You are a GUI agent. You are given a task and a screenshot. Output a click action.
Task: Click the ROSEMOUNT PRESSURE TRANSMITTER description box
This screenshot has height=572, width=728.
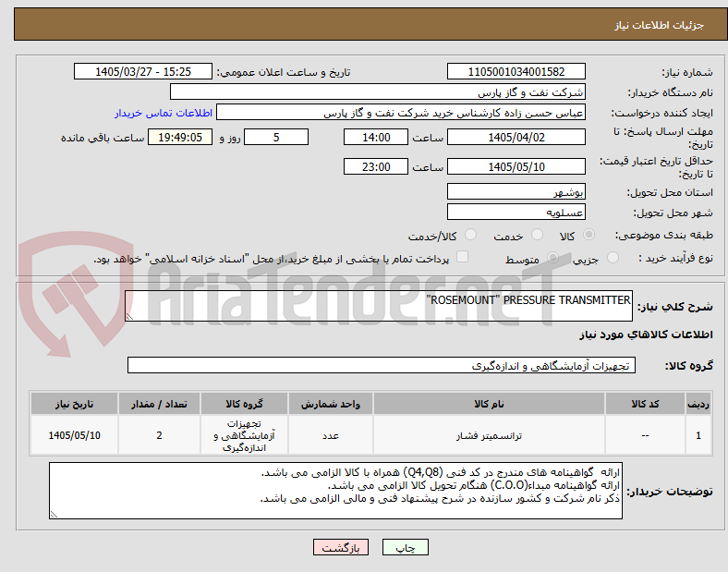(379, 306)
